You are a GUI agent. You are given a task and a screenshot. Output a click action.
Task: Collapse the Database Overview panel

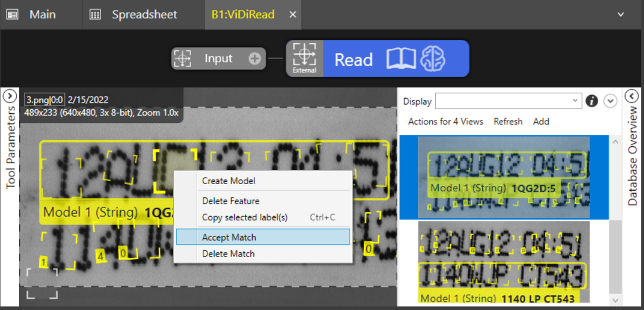click(632, 96)
